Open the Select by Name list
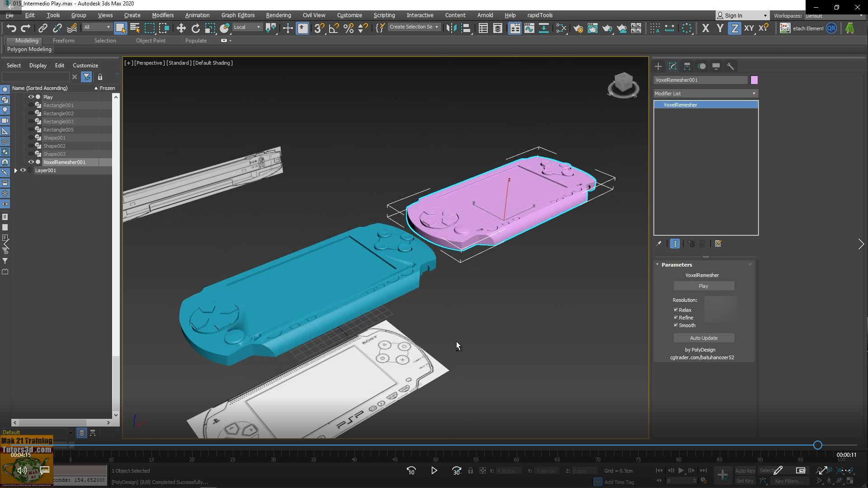Image resolution: width=868 pixels, height=488 pixels. (x=135, y=28)
